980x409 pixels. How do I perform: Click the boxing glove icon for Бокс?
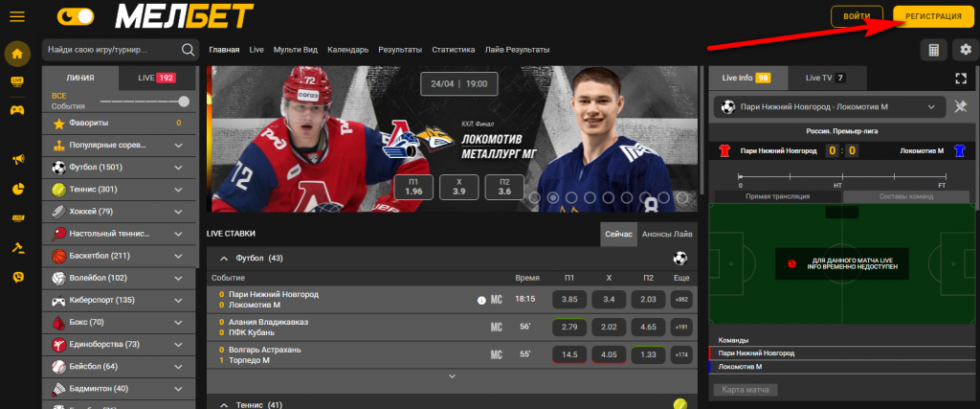pos(58,323)
